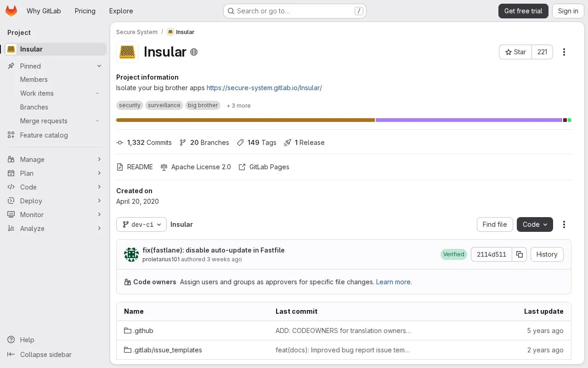View the 1,332 Commits

pyautogui.click(x=144, y=143)
